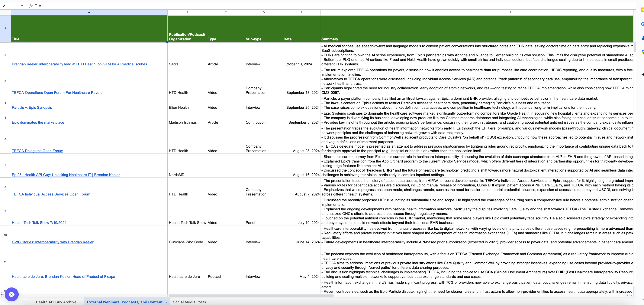Select the Sub-type header cell
Viewport: 644px width, 305px height.
click(264, 29)
